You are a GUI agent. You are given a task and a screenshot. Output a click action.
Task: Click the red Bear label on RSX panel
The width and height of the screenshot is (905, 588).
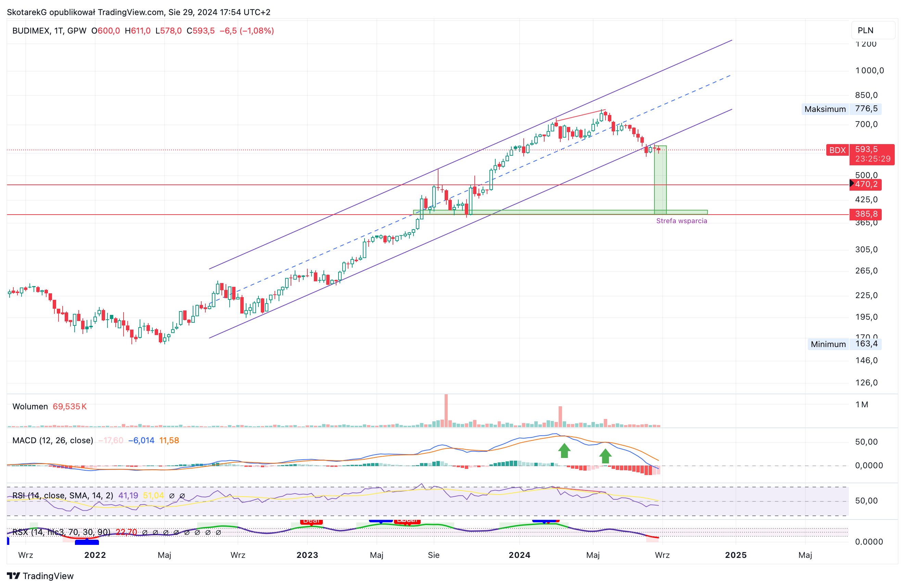(x=311, y=521)
